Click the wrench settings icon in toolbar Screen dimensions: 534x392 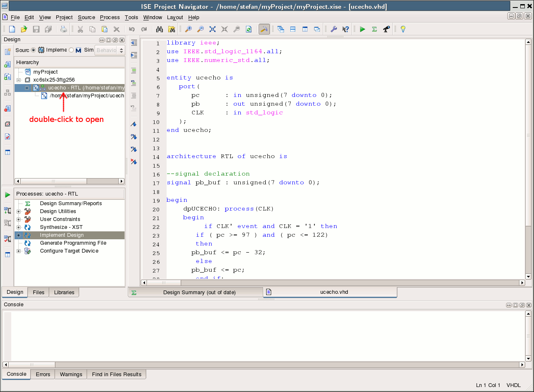pyautogui.click(x=333, y=29)
